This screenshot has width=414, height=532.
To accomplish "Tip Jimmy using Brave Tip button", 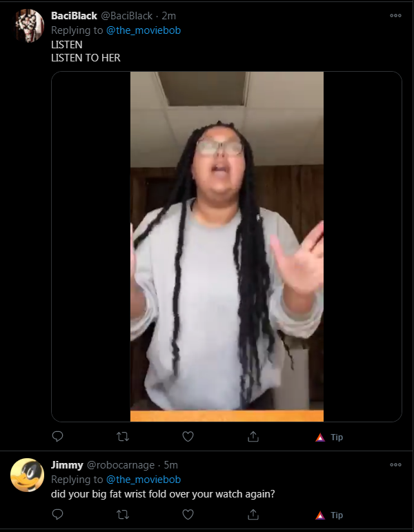I will (x=329, y=515).
